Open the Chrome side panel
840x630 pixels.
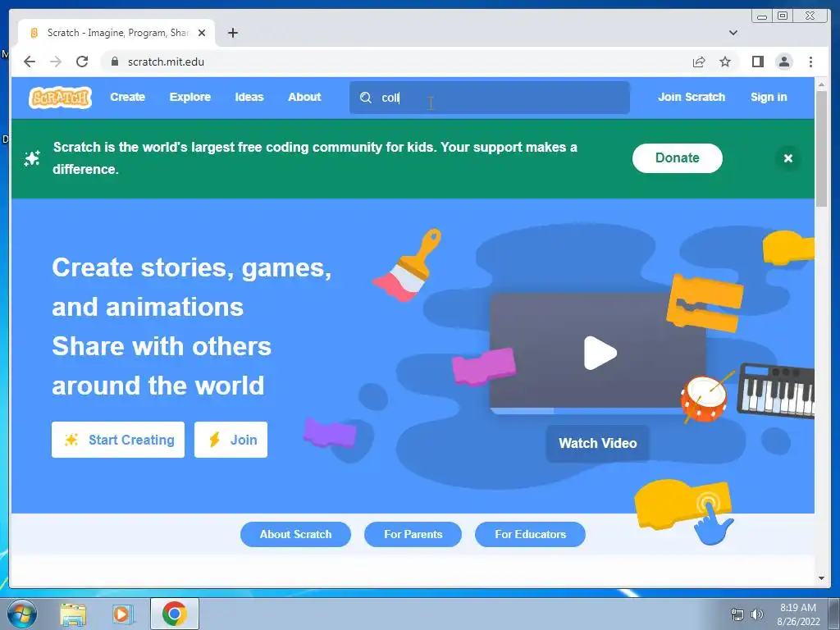[757, 62]
